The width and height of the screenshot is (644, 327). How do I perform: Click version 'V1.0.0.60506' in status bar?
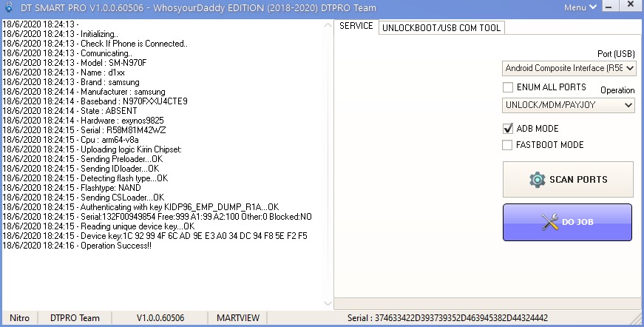[160, 318]
